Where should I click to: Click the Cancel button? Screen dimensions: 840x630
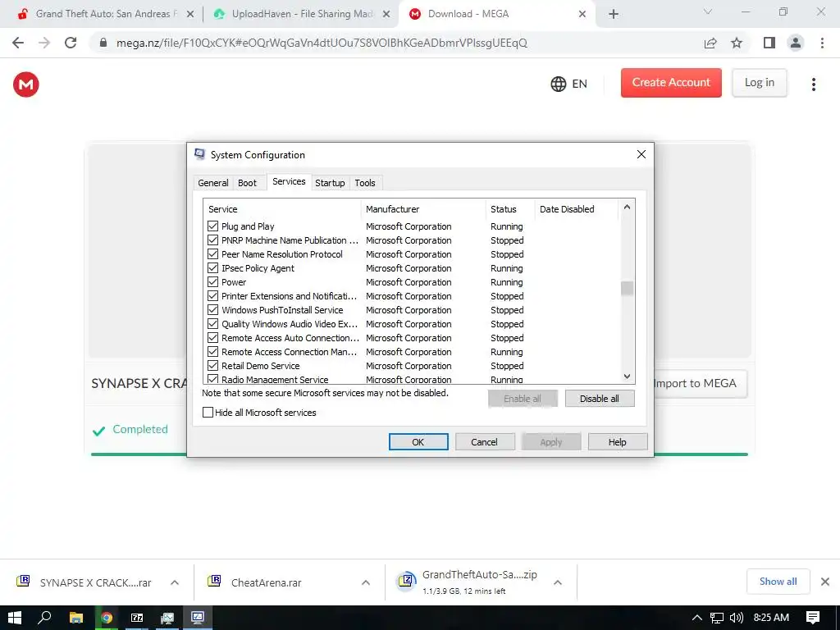(x=484, y=442)
